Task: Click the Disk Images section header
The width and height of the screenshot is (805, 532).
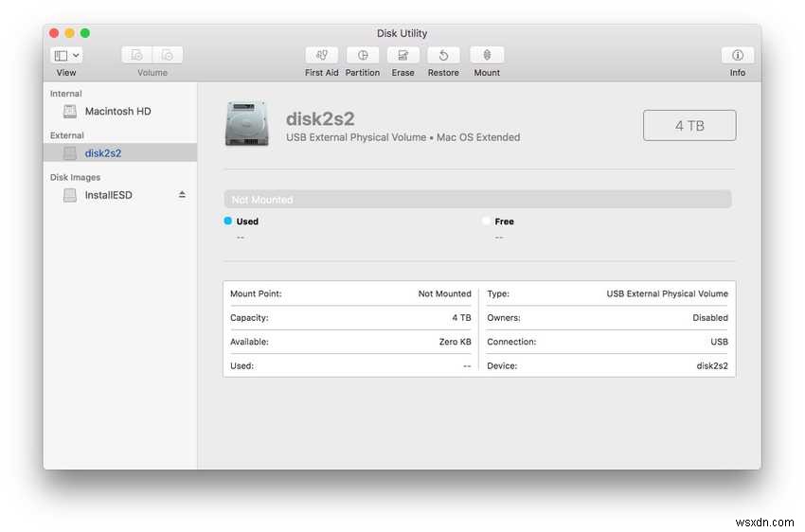Action: point(75,178)
